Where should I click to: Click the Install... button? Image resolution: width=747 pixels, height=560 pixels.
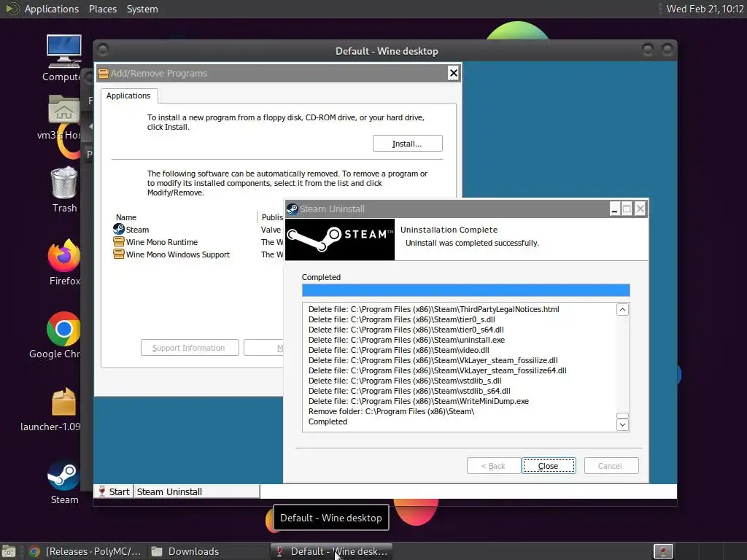pos(407,144)
